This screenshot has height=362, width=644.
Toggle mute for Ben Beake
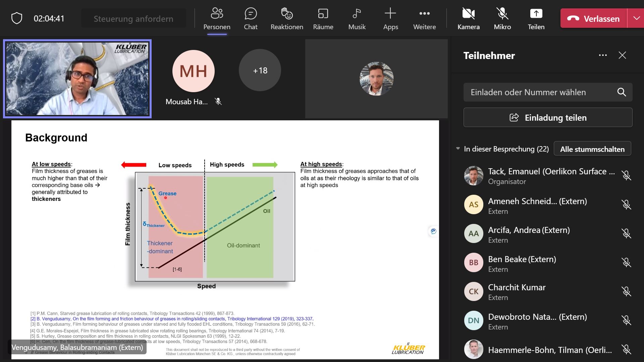coord(626,262)
